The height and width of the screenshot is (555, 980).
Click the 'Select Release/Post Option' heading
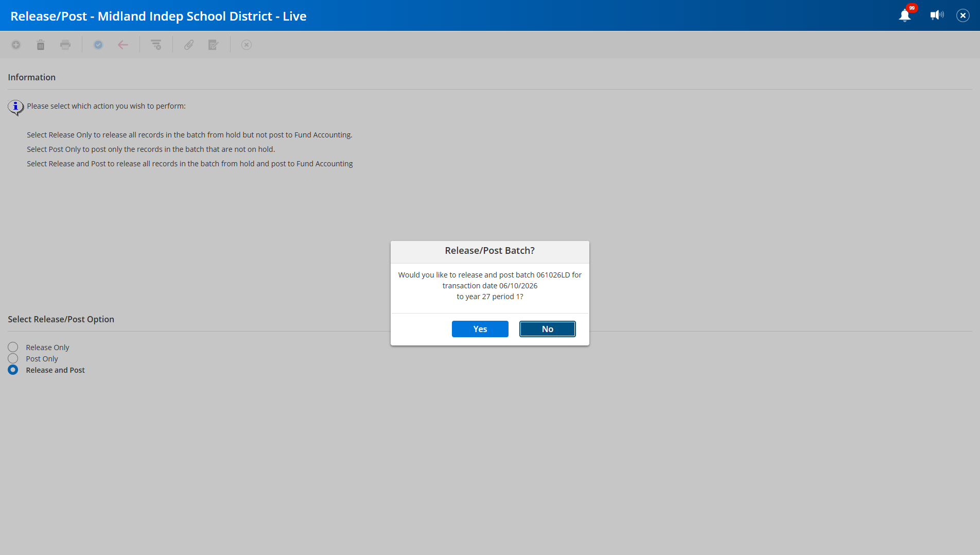(x=61, y=319)
